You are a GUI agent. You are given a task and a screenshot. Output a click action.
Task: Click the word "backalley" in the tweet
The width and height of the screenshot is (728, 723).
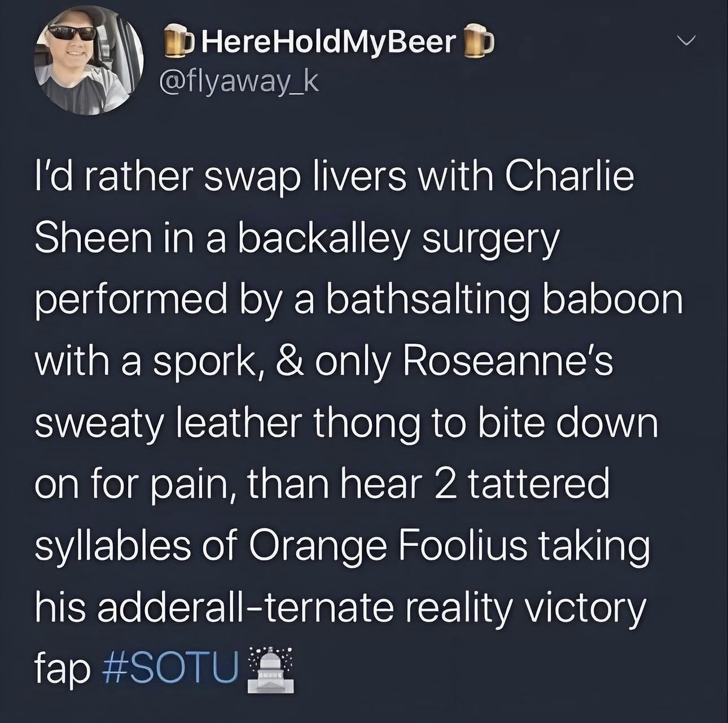(x=324, y=239)
